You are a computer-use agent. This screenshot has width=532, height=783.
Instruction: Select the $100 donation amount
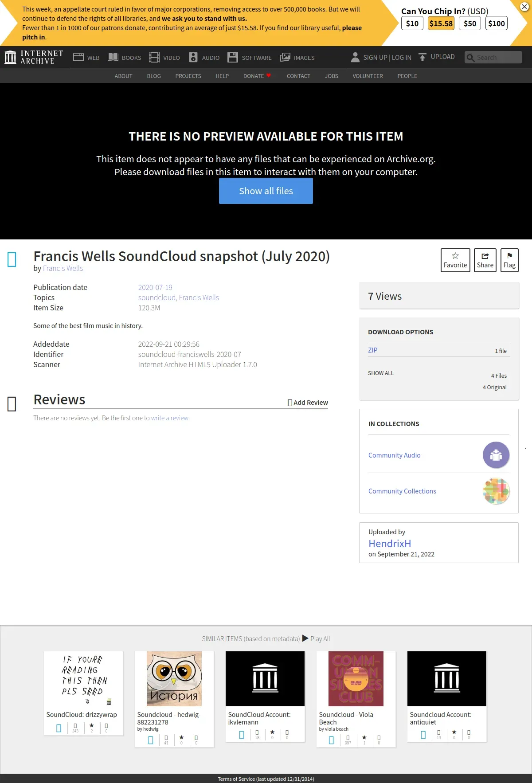497,23
